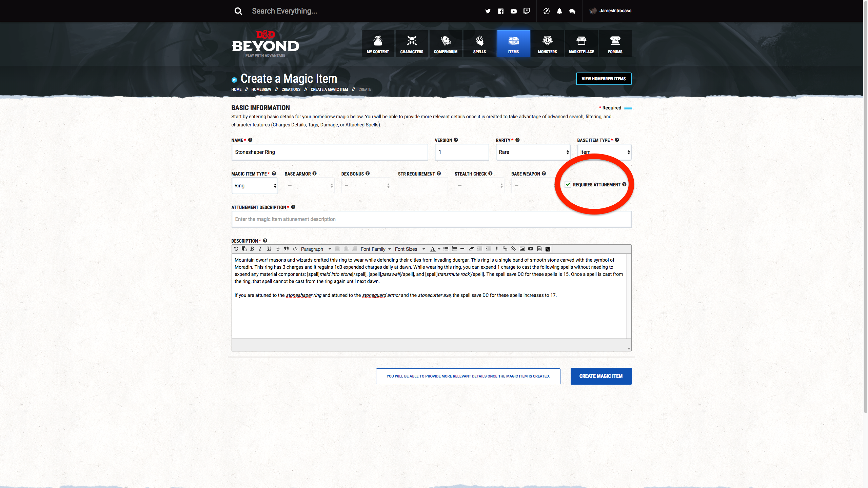Insert a numbered list
Image resolution: width=868 pixels, height=488 pixels.
454,249
